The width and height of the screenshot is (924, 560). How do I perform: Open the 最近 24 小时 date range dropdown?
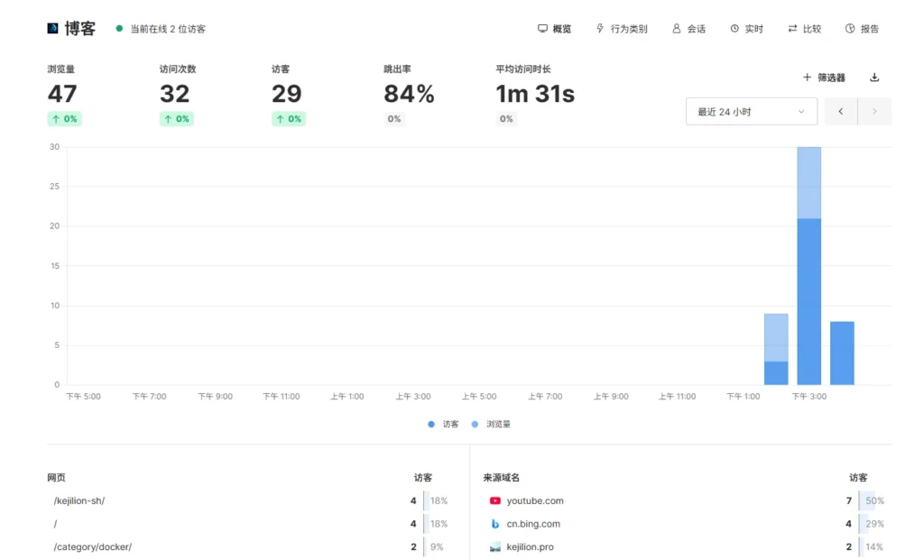point(751,112)
